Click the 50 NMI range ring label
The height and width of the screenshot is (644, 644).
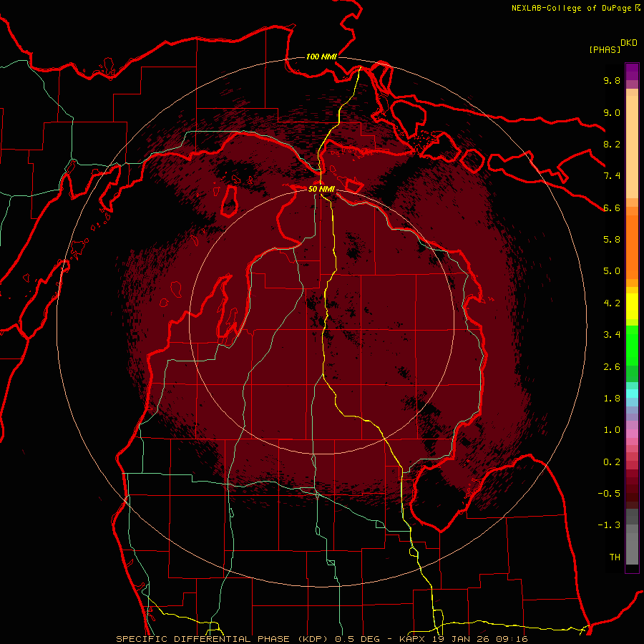321,189
